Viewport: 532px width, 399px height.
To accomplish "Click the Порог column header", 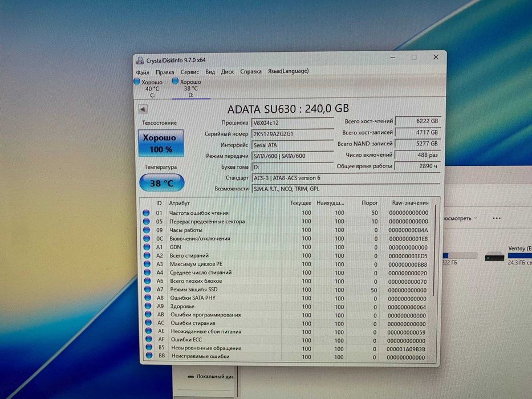I will (x=369, y=203).
